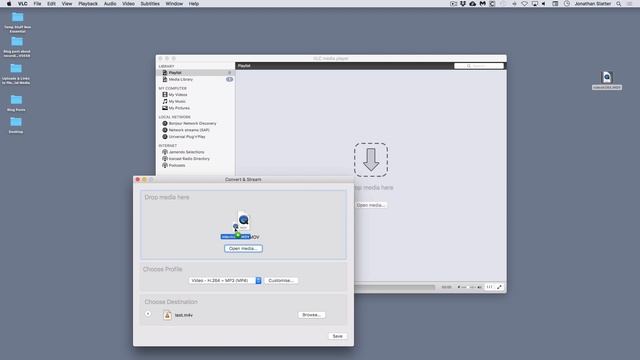Click the Jonathan Slatter user name
This screenshot has height=360, width=640.
(593, 4)
